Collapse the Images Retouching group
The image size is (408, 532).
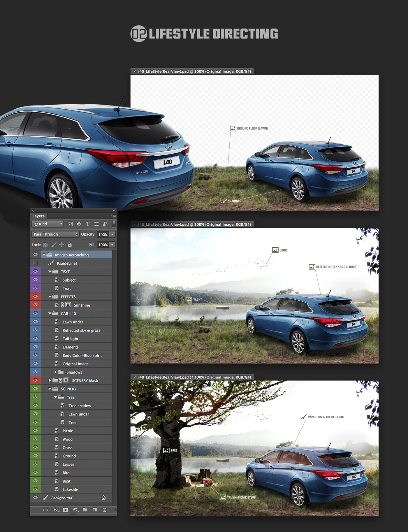pos(44,255)
